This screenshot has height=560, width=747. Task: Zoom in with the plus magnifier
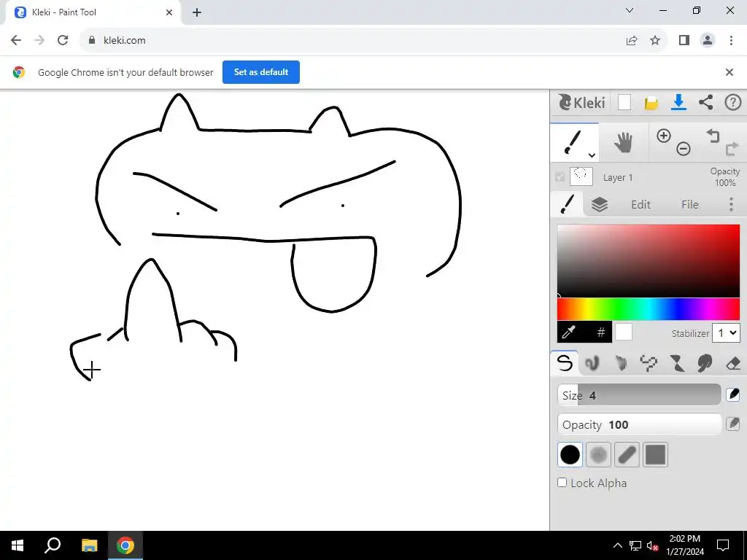tap(664, 136)
